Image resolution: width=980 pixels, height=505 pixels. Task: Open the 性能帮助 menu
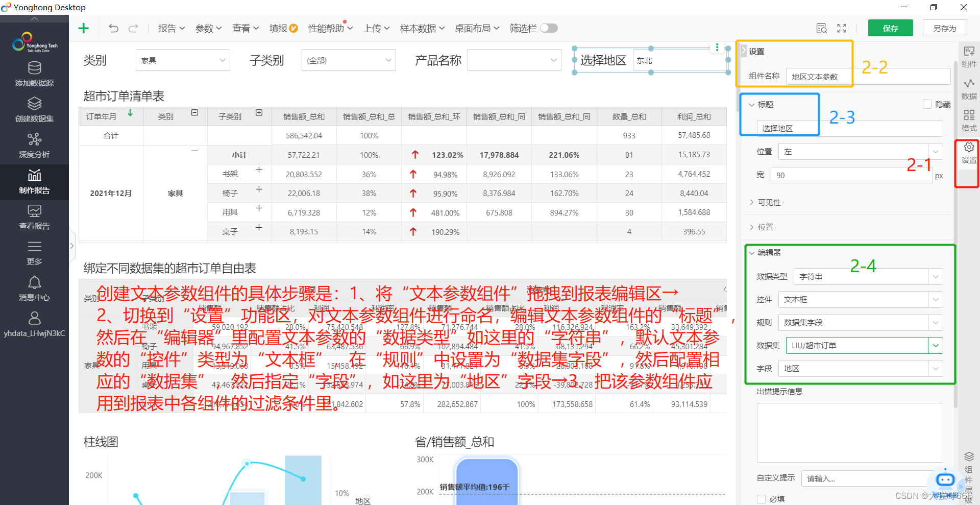tap(330, 28)
